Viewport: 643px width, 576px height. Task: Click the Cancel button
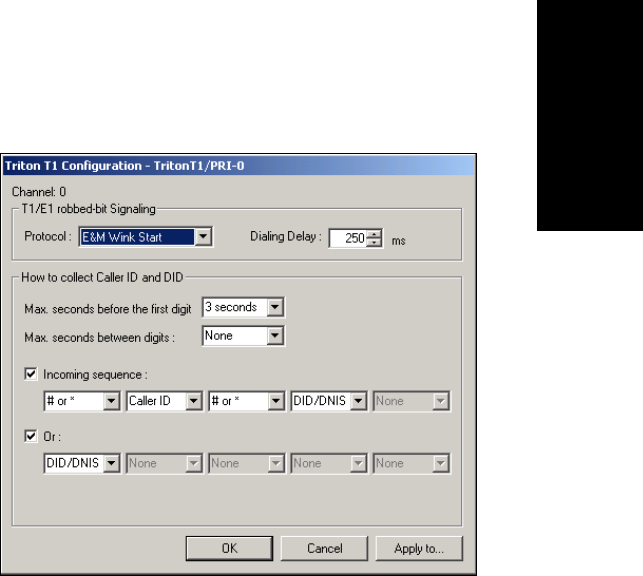click(324, 548)
